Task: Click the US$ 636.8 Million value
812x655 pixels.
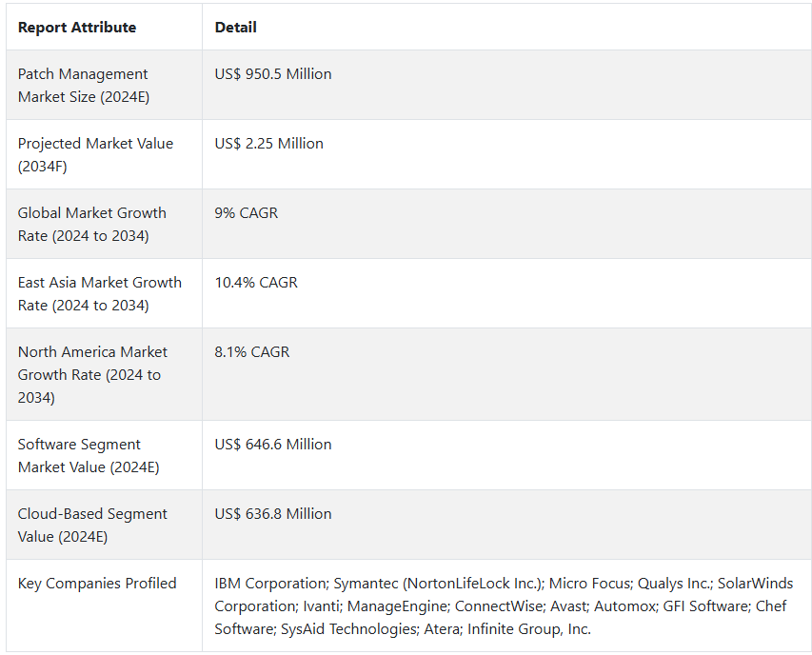Action: [x=273, y=514]
